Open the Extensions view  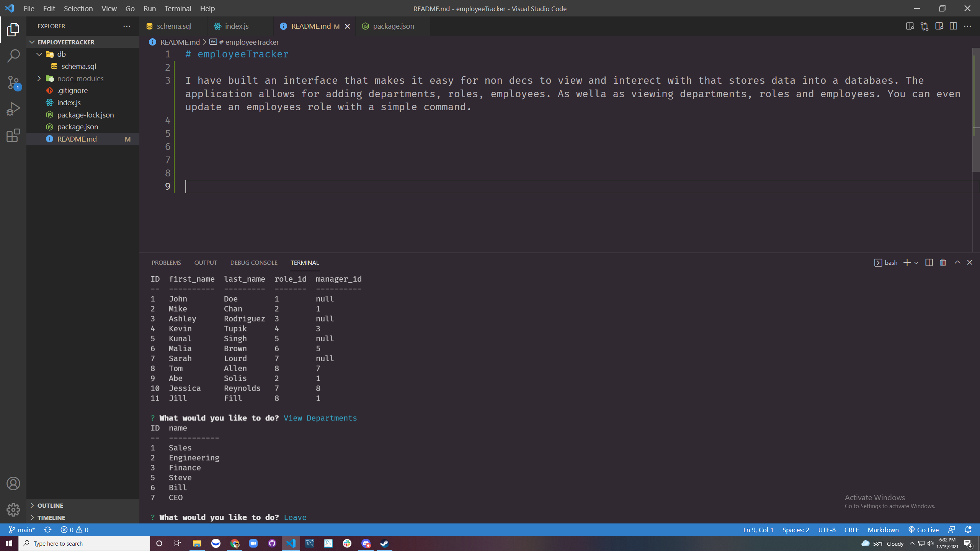pos(13,135)
